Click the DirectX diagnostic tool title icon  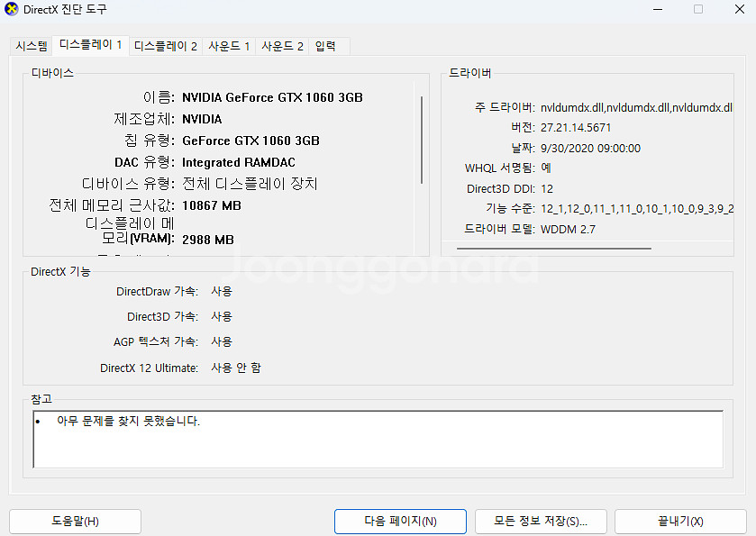(x=11, y=9)
